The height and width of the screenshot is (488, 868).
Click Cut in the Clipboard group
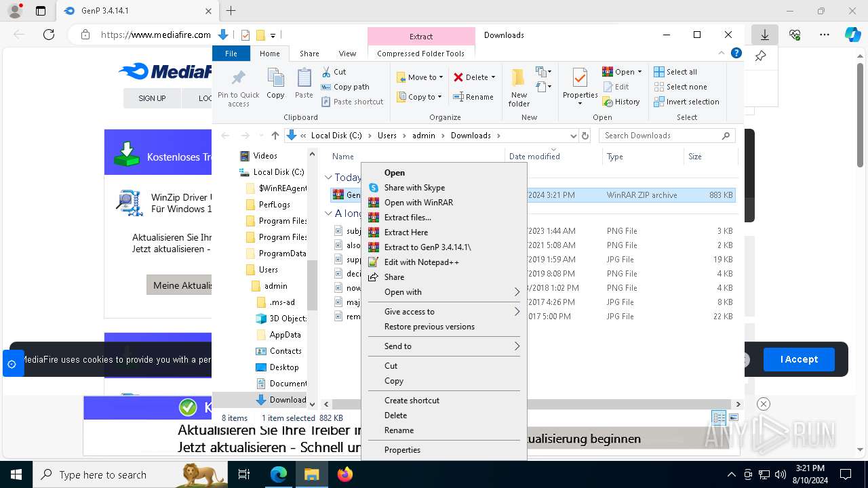[334, 72]
